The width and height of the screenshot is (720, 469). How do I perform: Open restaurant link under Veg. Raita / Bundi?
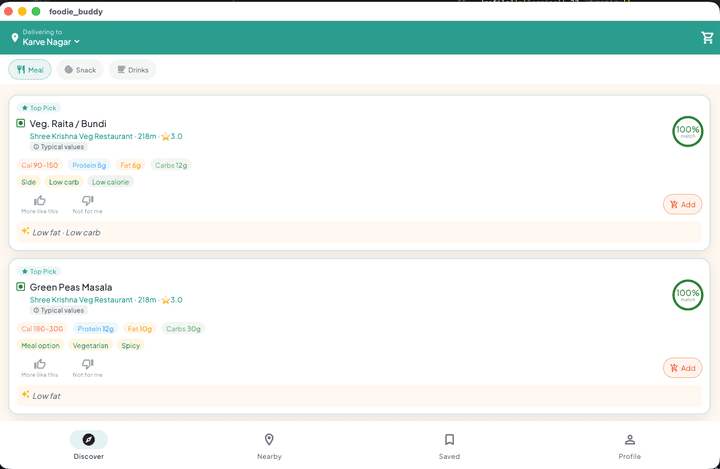[x=81, y=136]
